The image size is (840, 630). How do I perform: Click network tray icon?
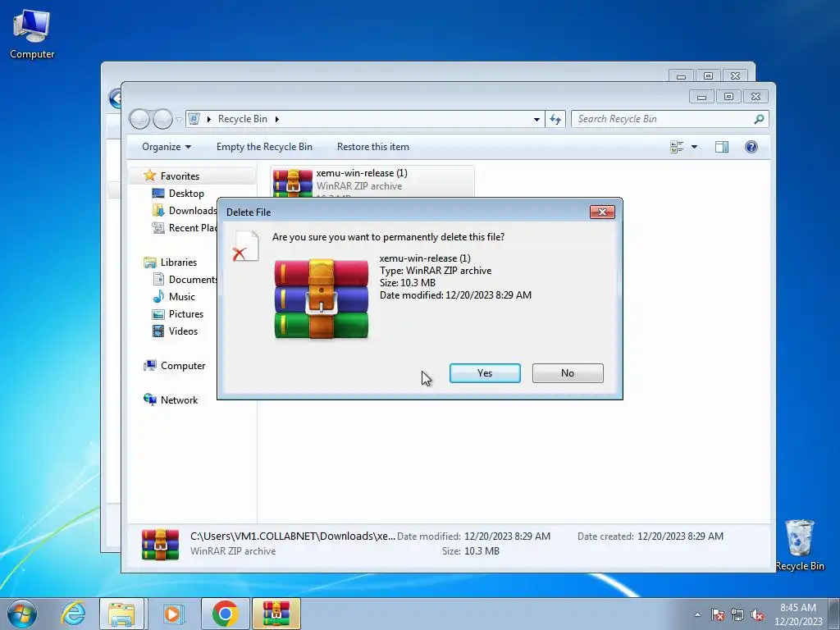(737, 614)
